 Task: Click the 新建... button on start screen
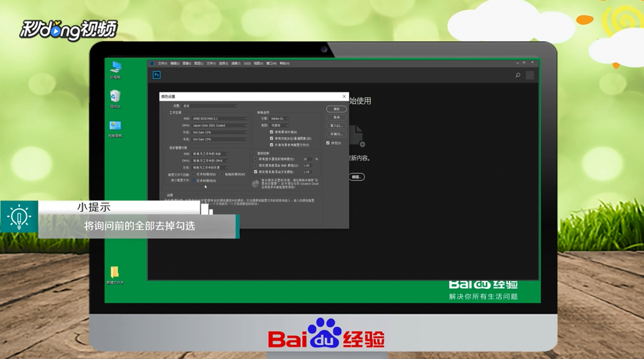pos(357,177)
